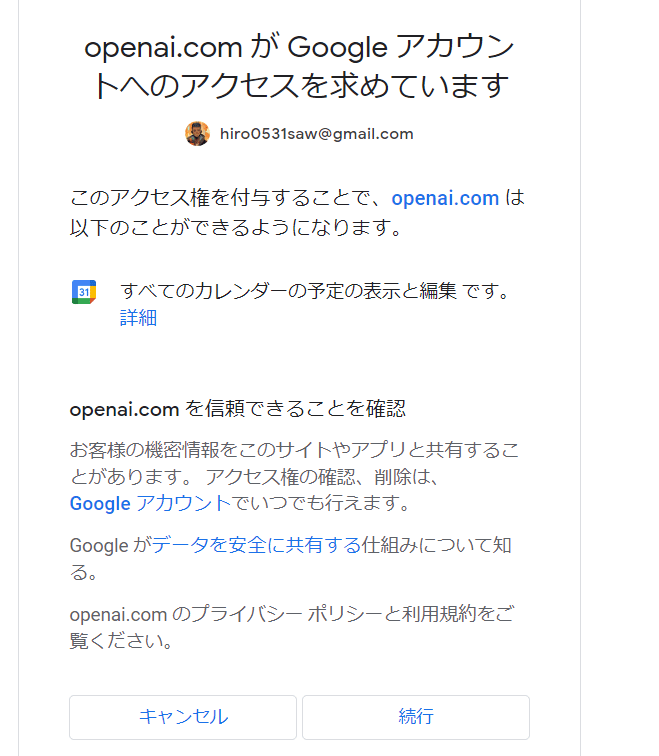659x756 pixels.
Task: Open the 詳細 details link
Action: (x=138, y=318)
